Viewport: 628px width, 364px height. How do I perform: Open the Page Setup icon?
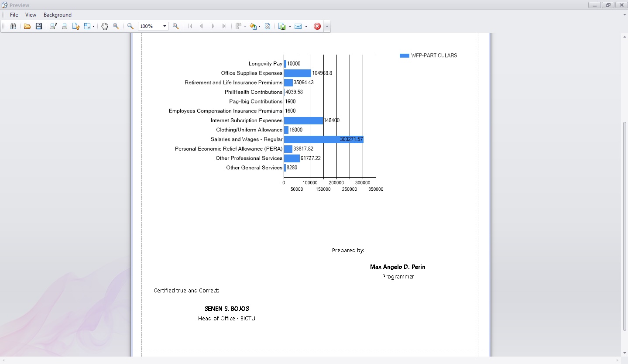[75, 26]
